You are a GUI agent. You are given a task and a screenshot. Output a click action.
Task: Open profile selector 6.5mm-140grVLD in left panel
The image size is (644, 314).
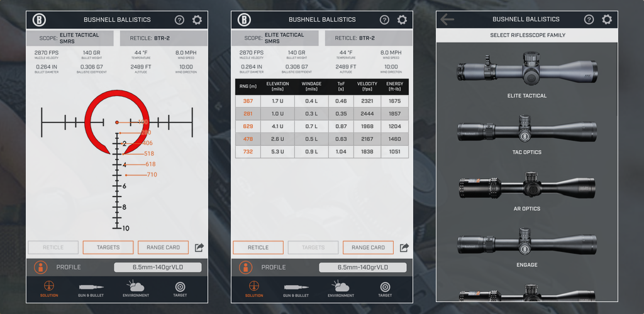(158, 268)
